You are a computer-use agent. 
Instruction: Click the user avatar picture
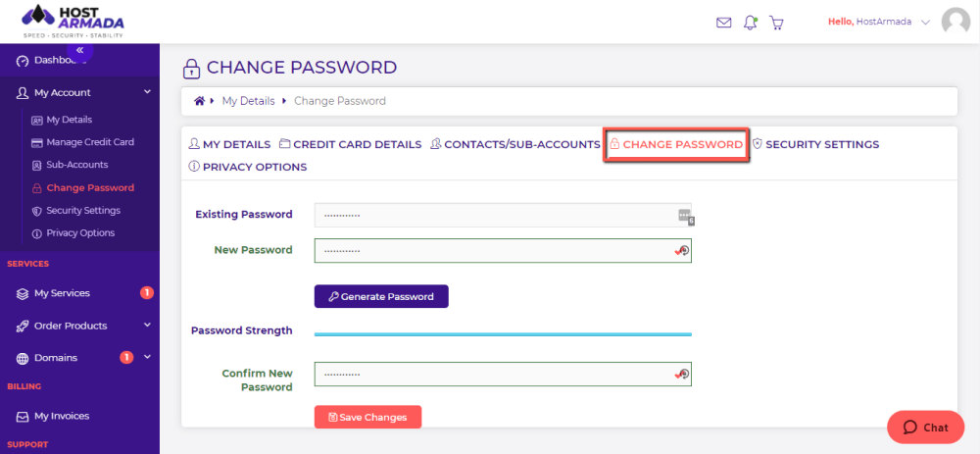pos(955,22)
